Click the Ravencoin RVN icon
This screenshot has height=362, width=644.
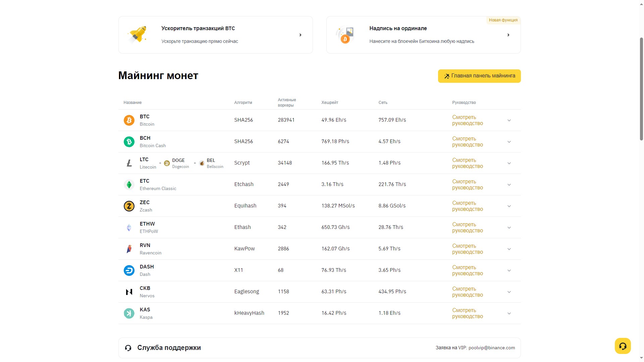(129, 249)
